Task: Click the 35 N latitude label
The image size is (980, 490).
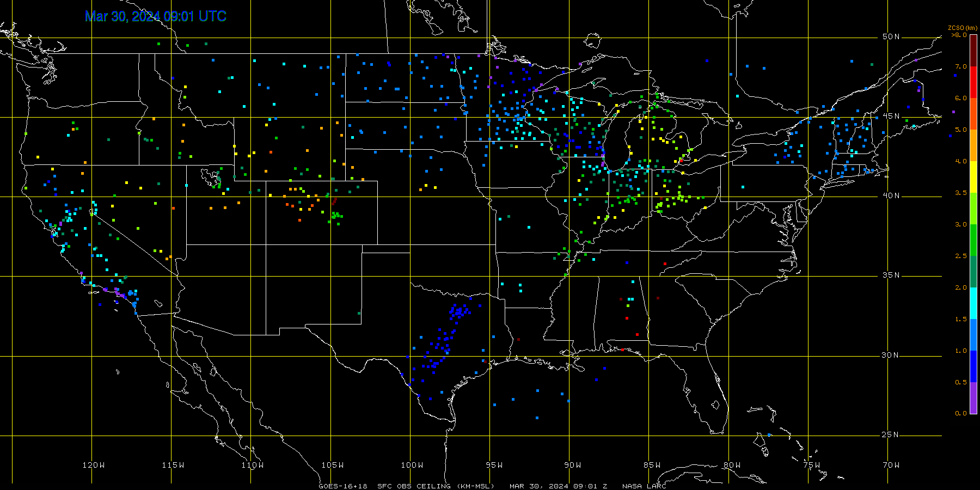Action: pos(891,275)
